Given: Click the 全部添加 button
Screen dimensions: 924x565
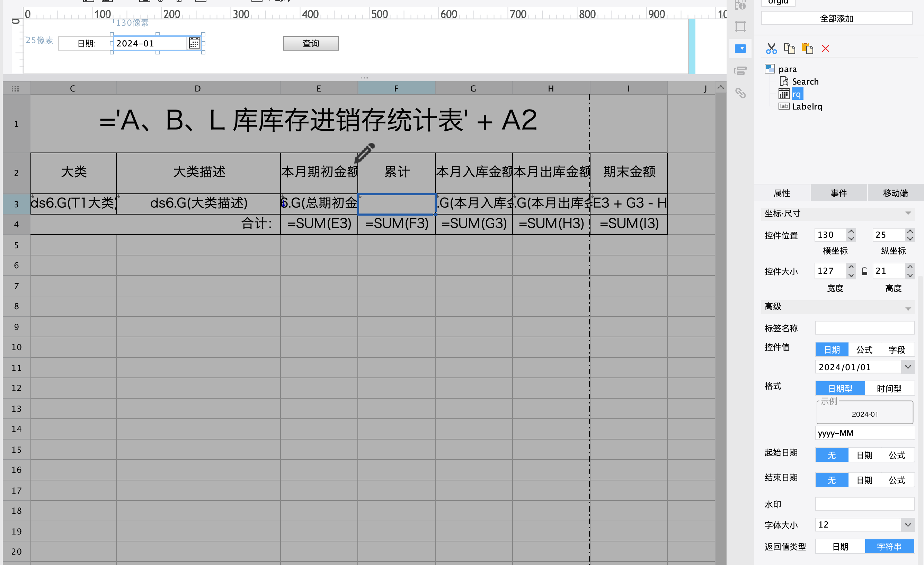Looking at the screenshot, I should (x=837, y=18).
